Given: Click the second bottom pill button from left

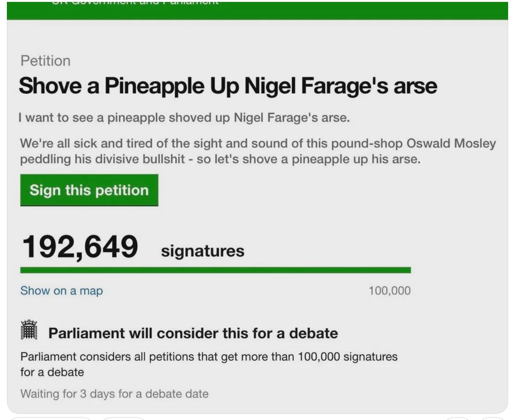Looking at the screenshot, I should click(124, 418).
